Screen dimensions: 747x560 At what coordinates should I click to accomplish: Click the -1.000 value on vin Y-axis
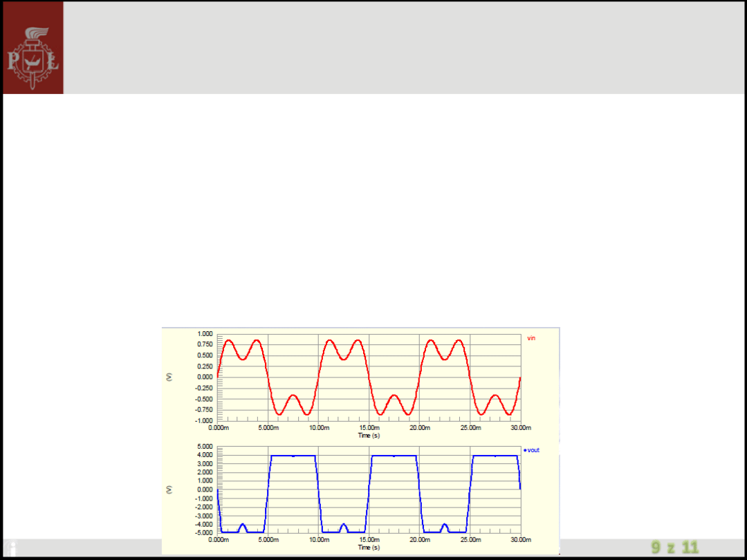coord(204,420)
